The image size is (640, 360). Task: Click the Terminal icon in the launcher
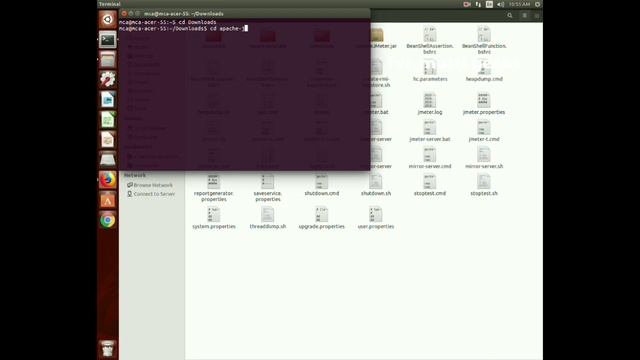[108, 40]
